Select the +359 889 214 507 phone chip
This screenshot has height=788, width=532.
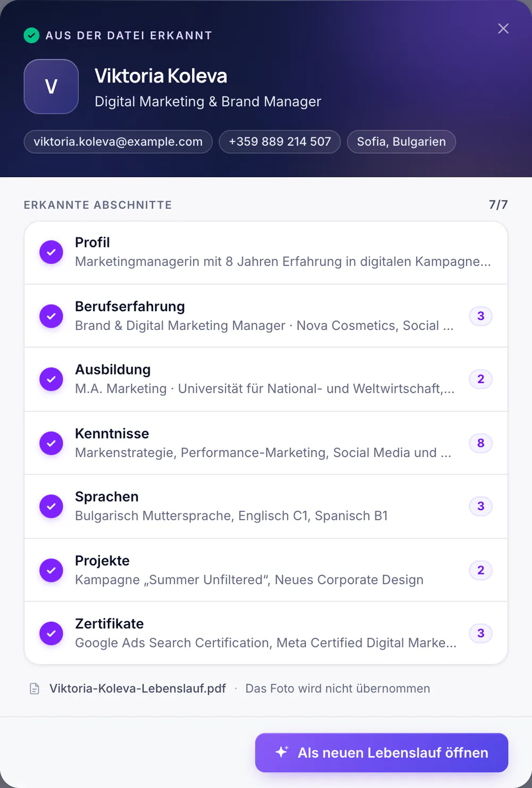pos(280,142)
